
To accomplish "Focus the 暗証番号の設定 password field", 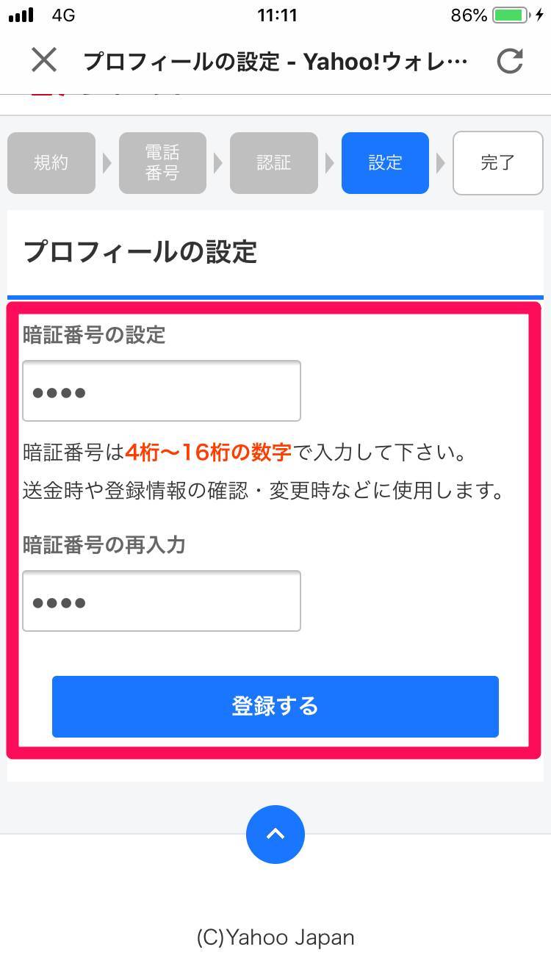I will [x=162, y=391].
